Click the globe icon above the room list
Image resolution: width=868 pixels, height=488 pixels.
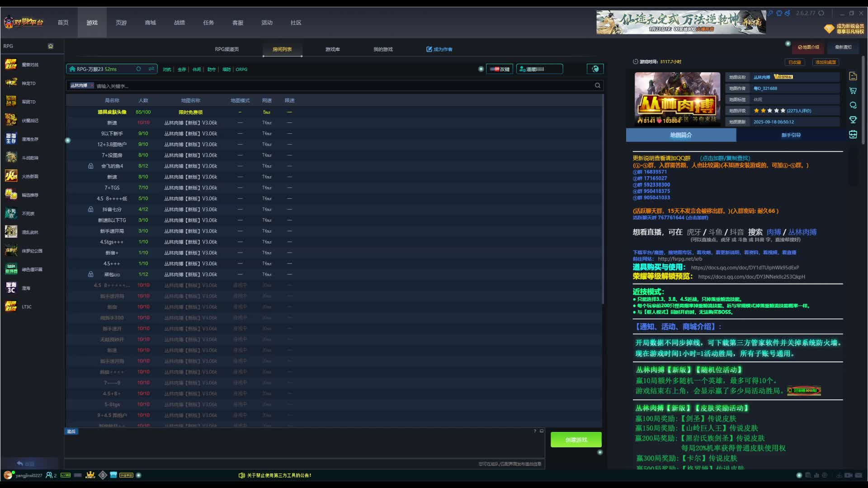click(595, 69)
